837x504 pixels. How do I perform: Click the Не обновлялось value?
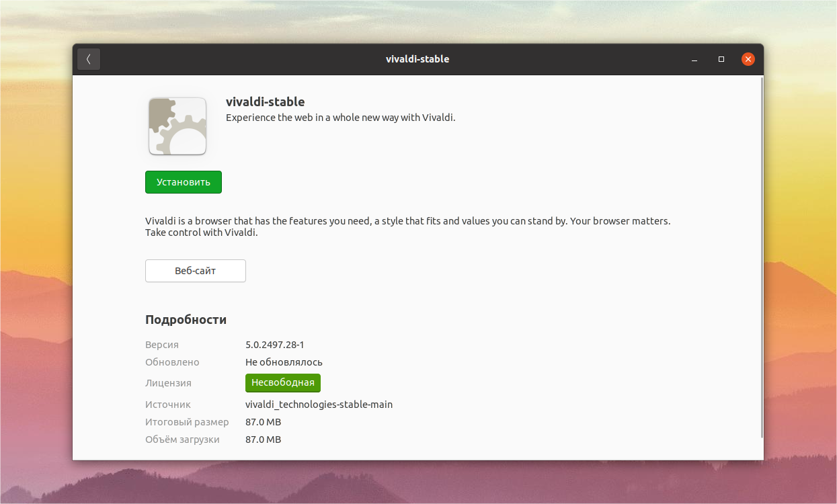pyautogui.click(x=284, y=362)
